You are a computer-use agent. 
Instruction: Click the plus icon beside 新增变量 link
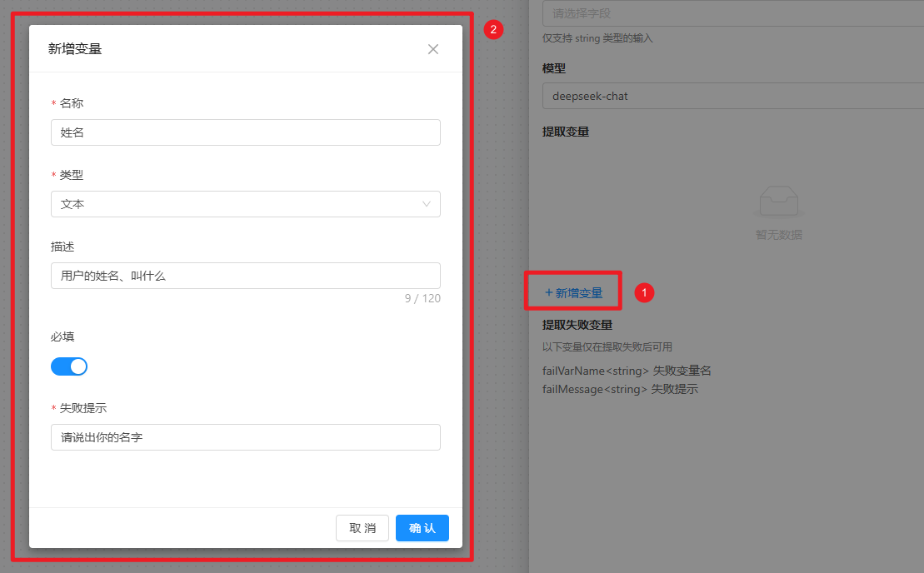tap(548, 293)
